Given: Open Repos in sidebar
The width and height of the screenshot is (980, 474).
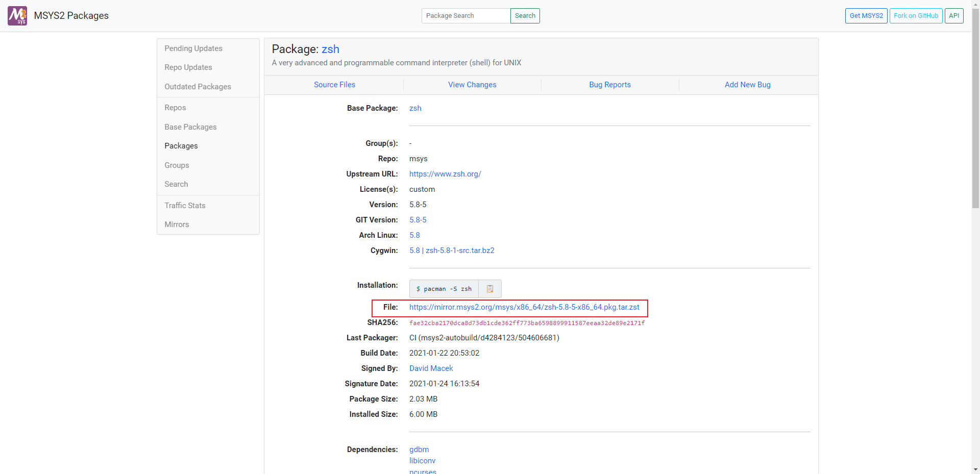Looking at the screenshot, I should coord(175,108).
